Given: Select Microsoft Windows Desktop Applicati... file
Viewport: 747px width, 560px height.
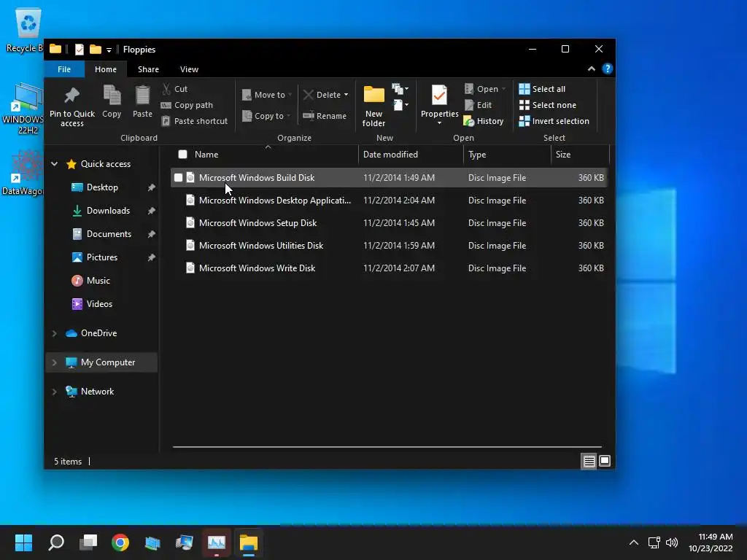Looking at the screenshot, I should (390, 201).
